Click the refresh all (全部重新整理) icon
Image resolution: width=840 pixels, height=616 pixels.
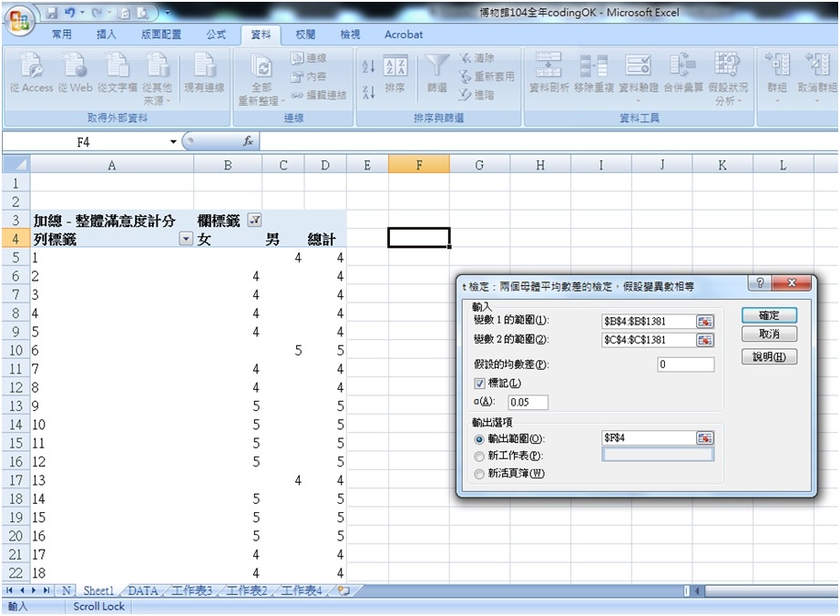click(262, 65)
